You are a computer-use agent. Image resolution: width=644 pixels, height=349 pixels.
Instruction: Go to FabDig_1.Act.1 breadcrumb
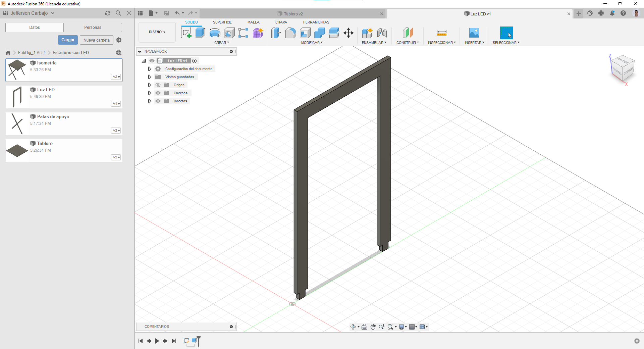[x=32, y=53]
